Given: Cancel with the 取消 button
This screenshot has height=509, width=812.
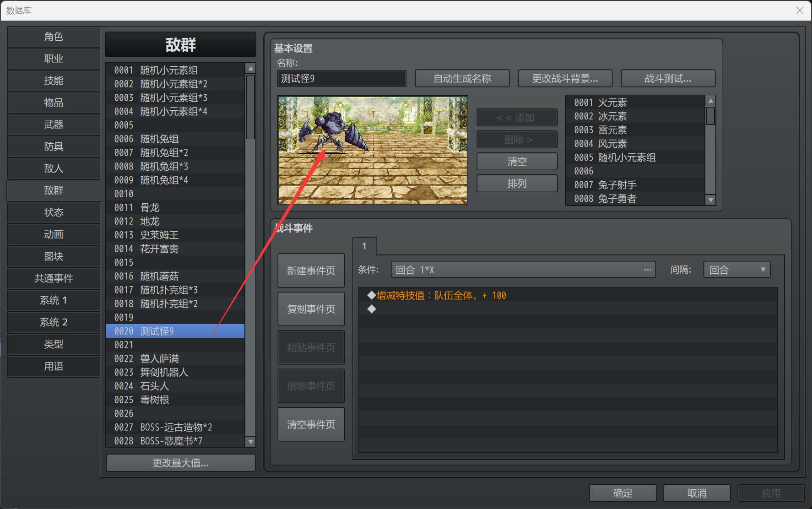Looking at the screenshot, I should [x=697, y=493].
